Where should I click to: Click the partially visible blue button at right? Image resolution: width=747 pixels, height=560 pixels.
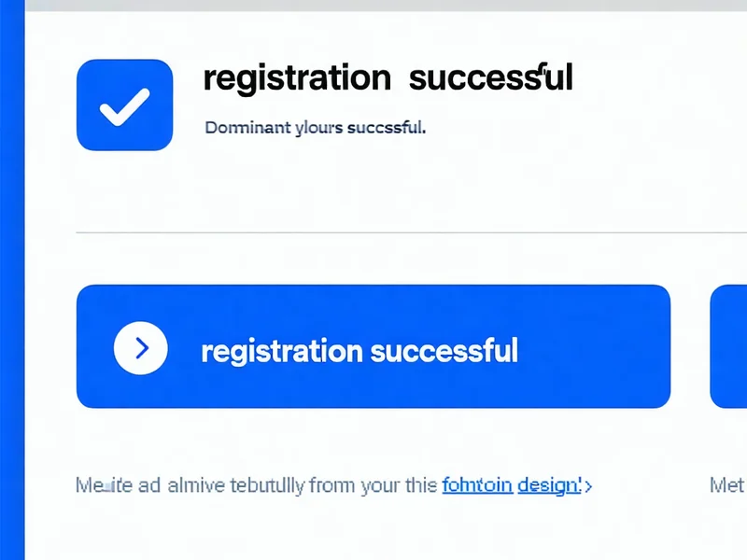(729, 346)
